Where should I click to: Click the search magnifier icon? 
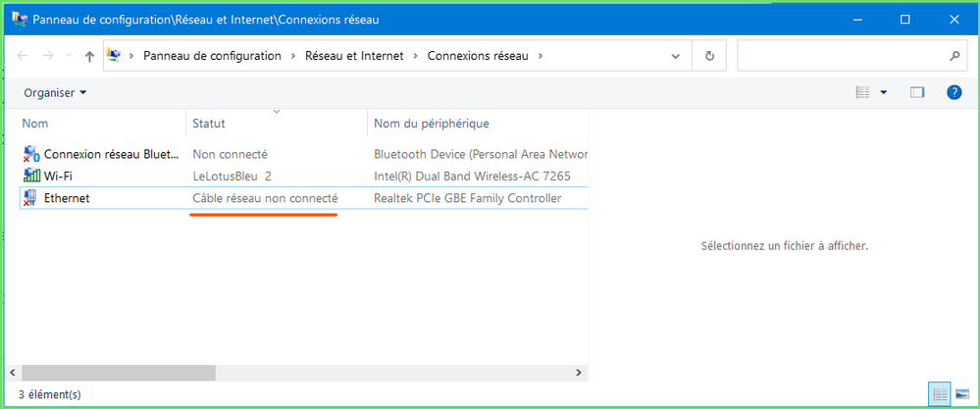(954, 56)
